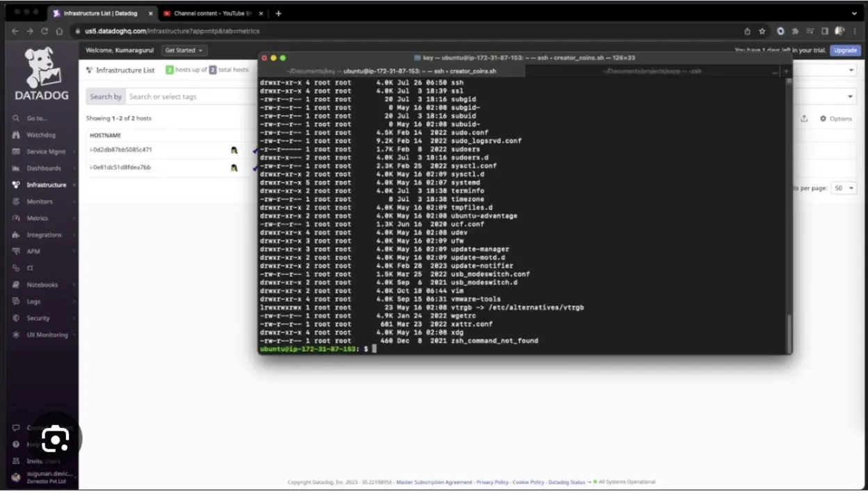Open the Cookie Policy footer link

[x=527, y=482]
